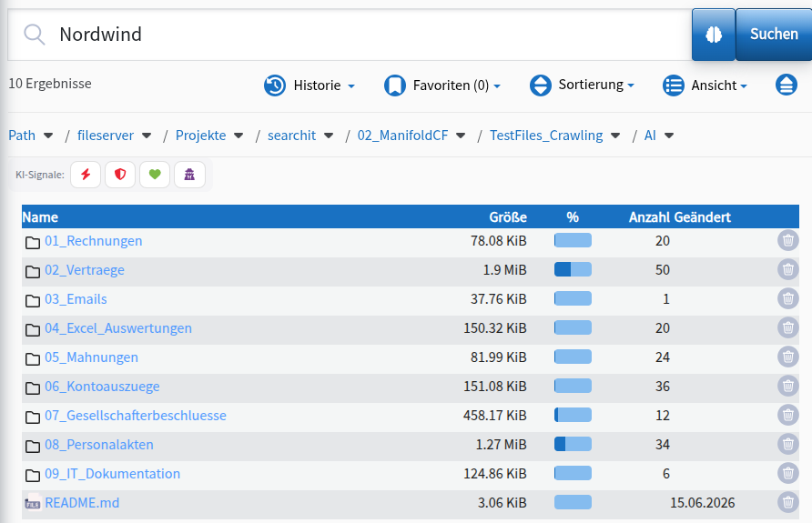Viewport: 812px width, 523px height.
Task: Open the 03_Emails folder
Action: click(x=76, y=299)
